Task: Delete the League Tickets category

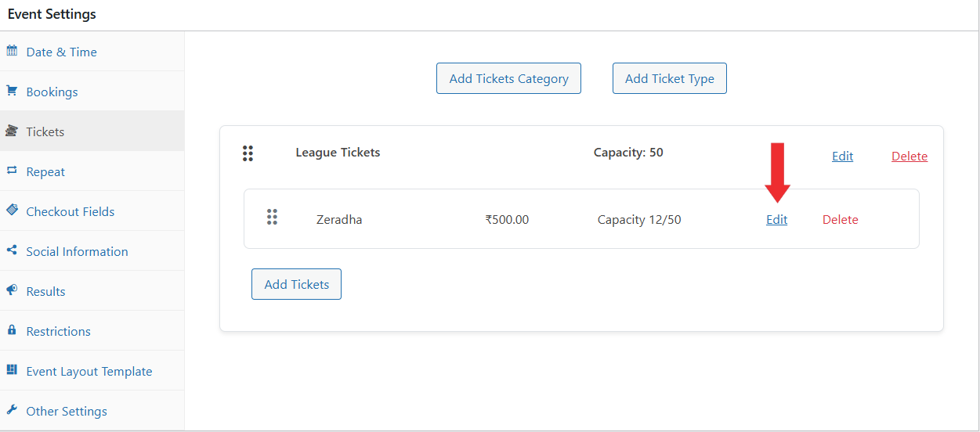Action: [909, 157]
